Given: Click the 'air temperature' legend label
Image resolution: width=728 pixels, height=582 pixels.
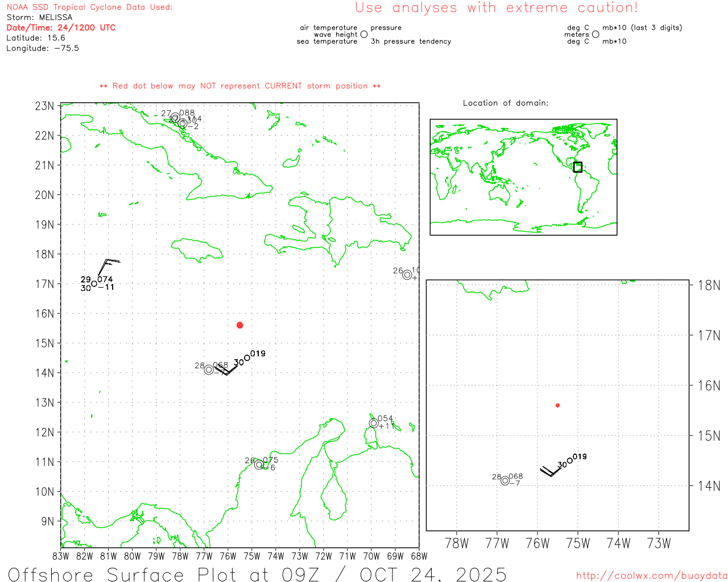Looking at the screenshot, I should click(x=329, y=28).
